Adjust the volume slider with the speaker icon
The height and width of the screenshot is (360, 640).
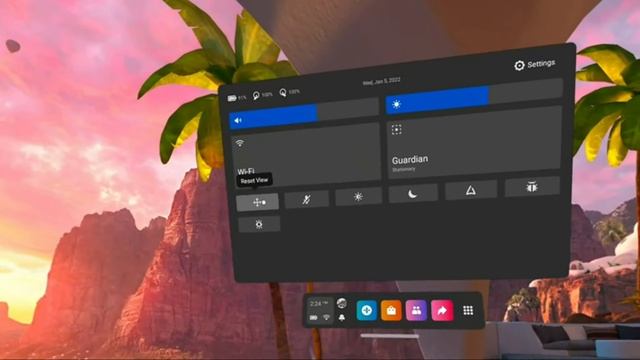pos(304,114)
